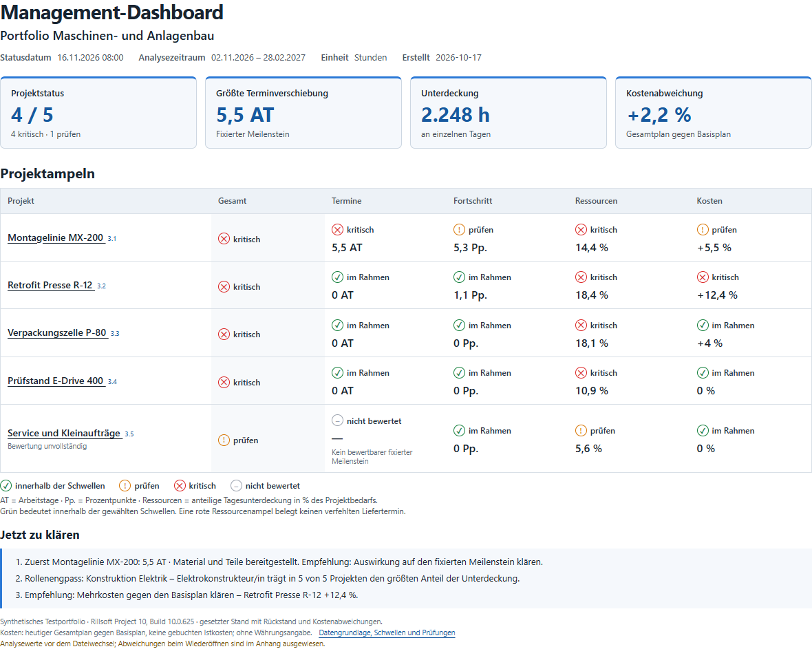
Task: Click the grey nicht bewertet icon in Service Termine
Action: click(337, 421)
